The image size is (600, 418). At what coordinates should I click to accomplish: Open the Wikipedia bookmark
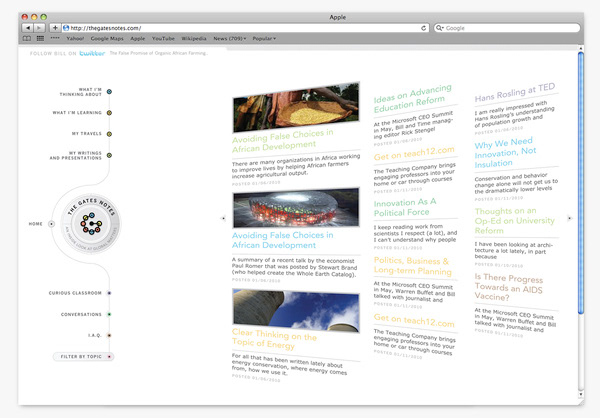point(194,38)
